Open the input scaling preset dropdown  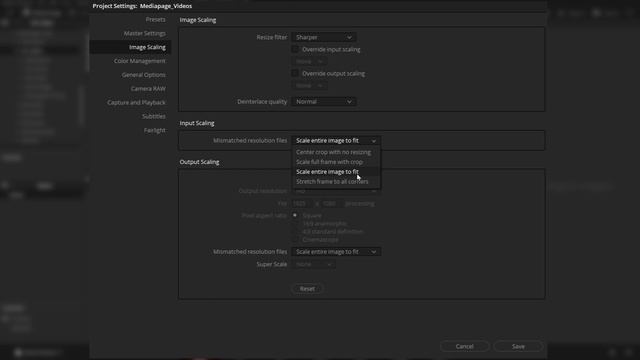[309, 62]
